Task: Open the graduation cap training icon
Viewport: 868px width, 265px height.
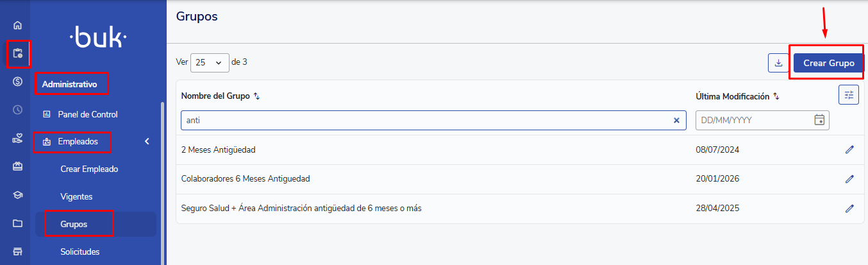Action: [18, 195]
